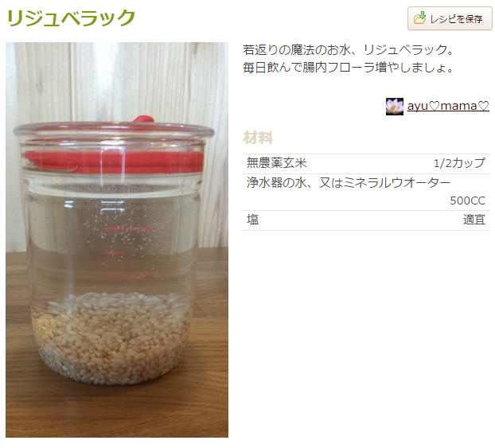Select the 無農薬玄米 ingredient name

tap(276, 163)
